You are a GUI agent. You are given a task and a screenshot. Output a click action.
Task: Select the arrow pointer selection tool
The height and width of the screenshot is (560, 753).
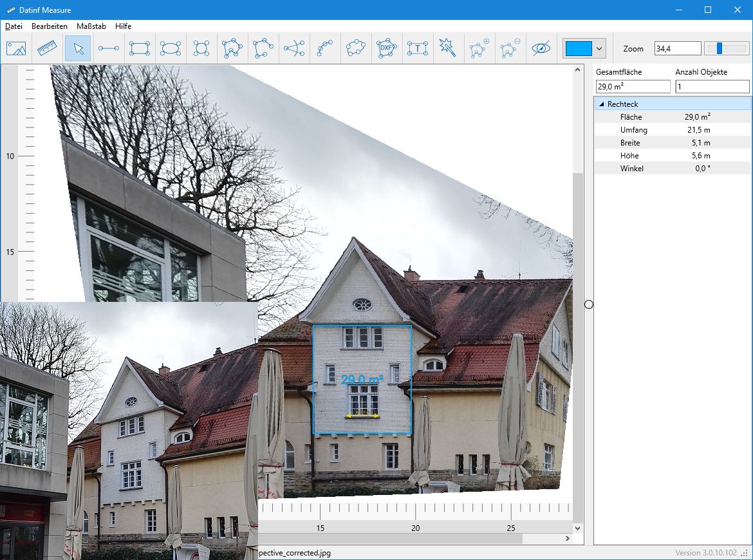pos(78,48)
